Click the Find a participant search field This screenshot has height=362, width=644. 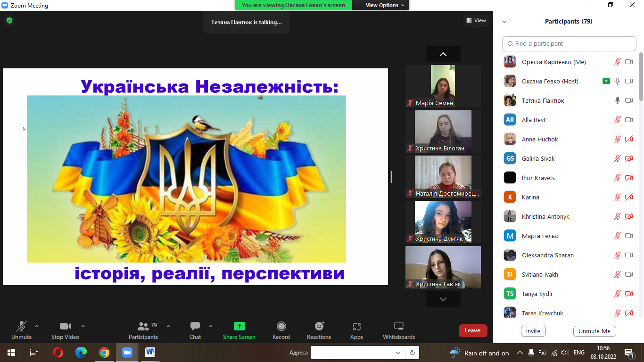(x=569, y=44)
